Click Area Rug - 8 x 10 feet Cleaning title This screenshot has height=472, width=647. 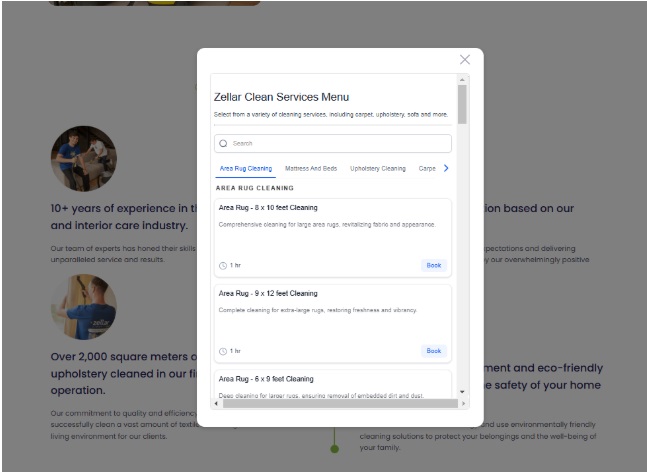click(268, 208)
